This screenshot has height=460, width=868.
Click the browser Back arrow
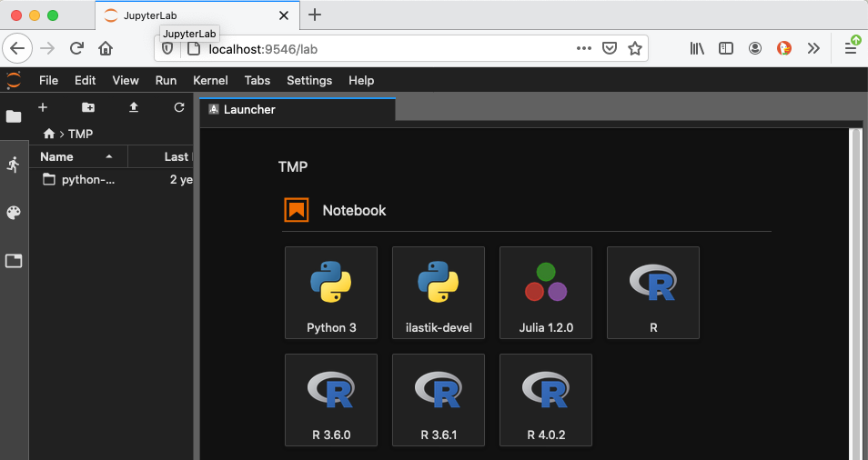point(17,49)
